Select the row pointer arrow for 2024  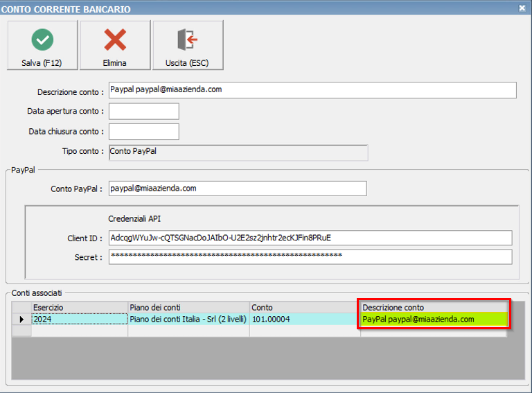[x=21, y=319]
